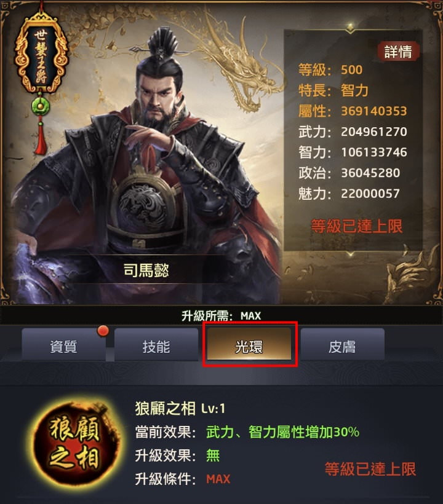Tap the red tassel under the plaque
The image size is (443, 504).
pos(41,136)
